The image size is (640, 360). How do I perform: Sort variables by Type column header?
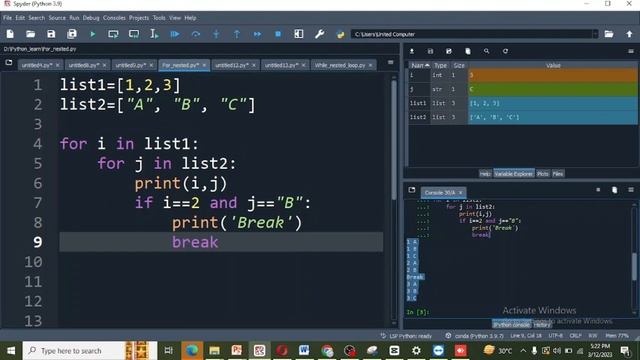pos(440,65)
